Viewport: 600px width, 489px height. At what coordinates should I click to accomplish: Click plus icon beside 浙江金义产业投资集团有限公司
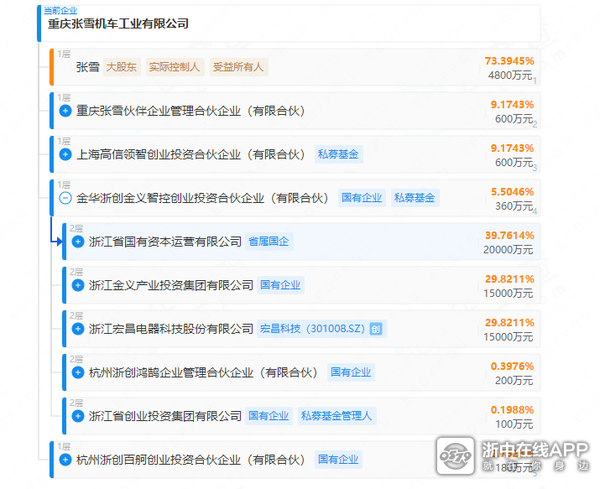point(78,285)
